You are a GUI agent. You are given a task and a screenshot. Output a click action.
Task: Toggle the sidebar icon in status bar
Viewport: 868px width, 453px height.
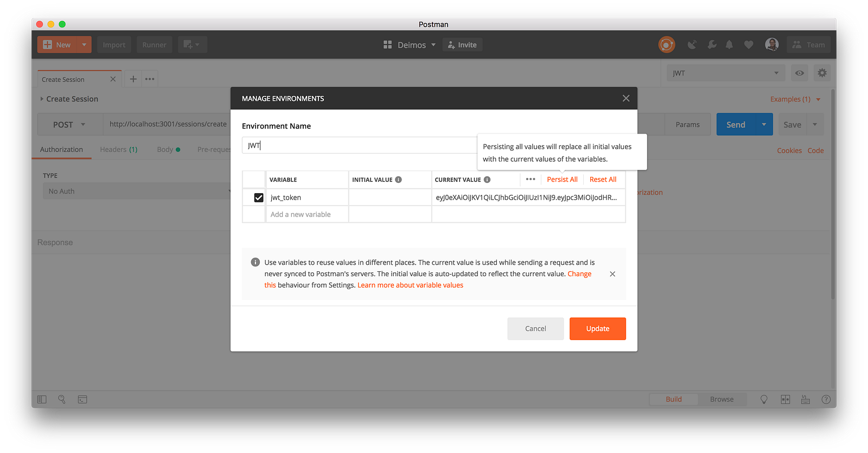click(42, 399)
